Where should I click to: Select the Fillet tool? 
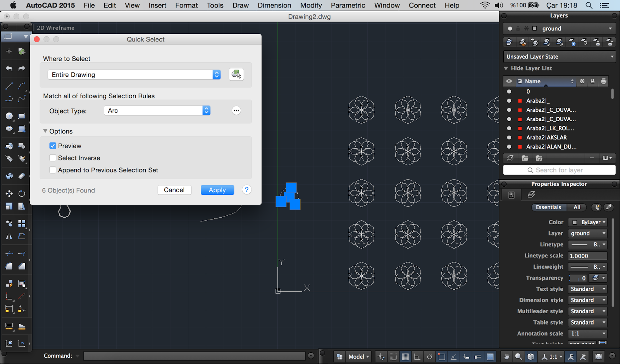pos(9,266)
